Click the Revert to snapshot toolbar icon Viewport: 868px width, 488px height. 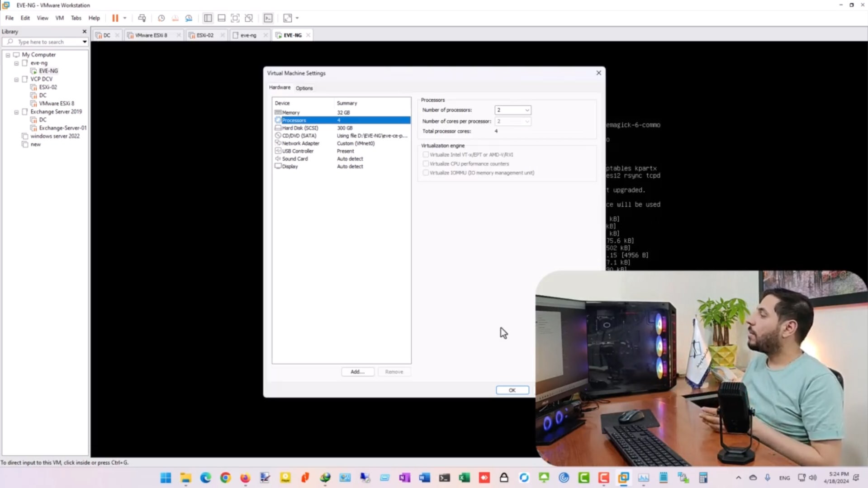175,18
